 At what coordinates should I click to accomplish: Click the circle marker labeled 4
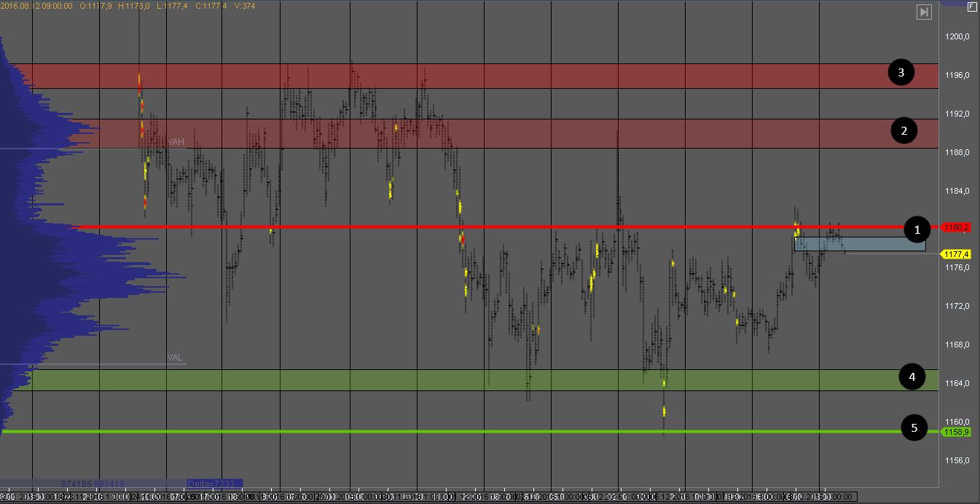pyautogui.click(x=912, y=377)
